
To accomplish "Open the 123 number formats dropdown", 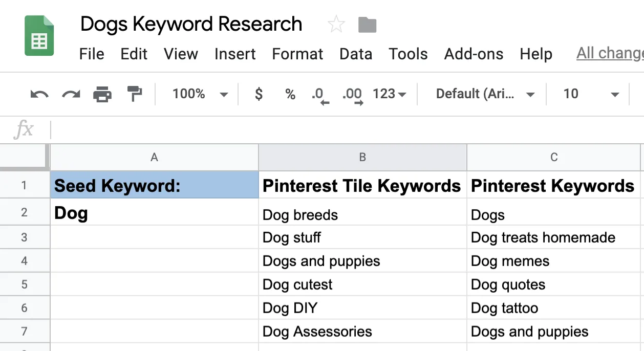I will click(390, 94).
